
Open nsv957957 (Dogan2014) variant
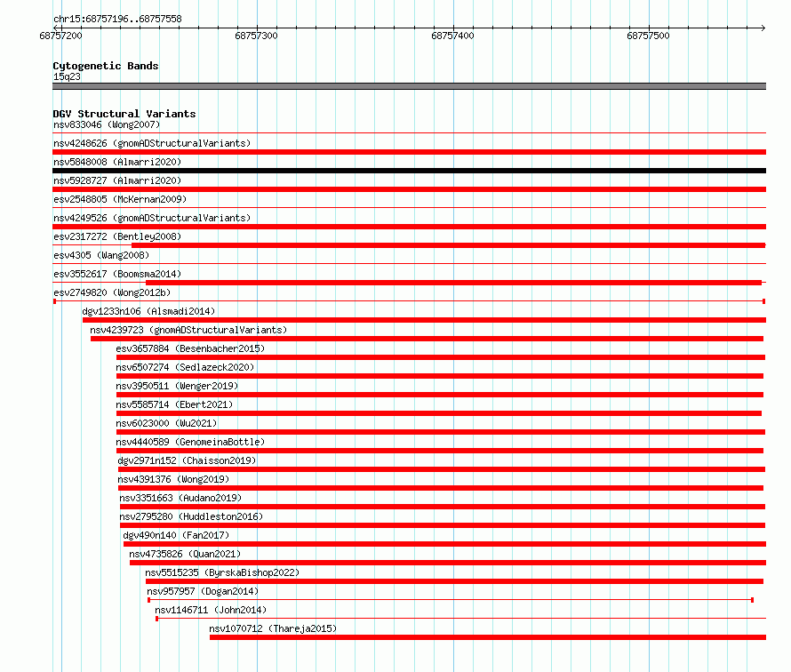[203, 591]
